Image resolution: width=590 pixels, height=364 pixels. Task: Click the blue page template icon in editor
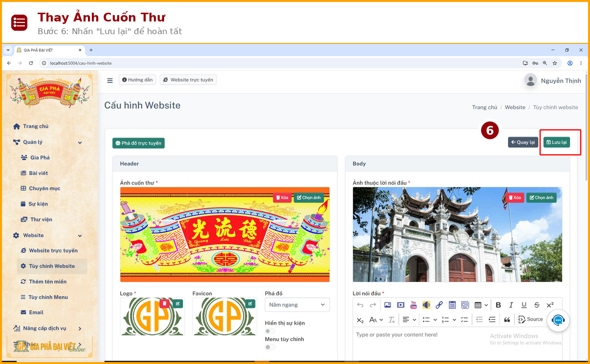point(452,305)
